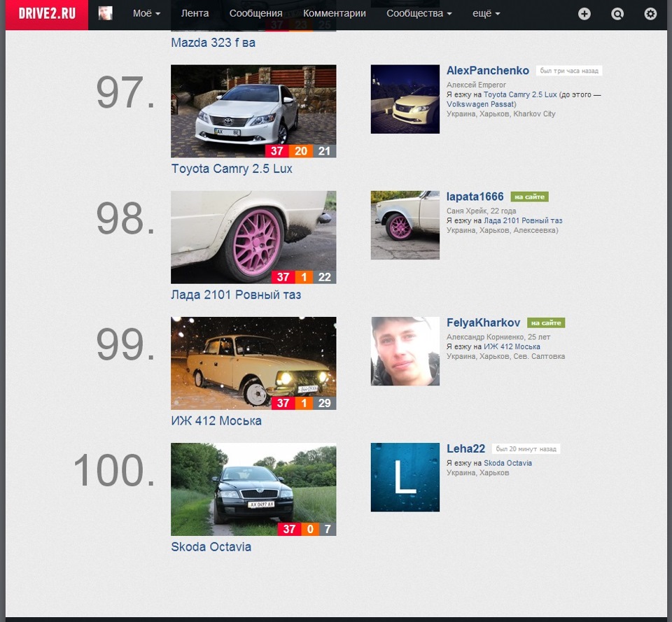Viewport: 672px width, 622px height.
Task: Follow Skoda Octavia link in Leha22's info
Action: point(508,462)
